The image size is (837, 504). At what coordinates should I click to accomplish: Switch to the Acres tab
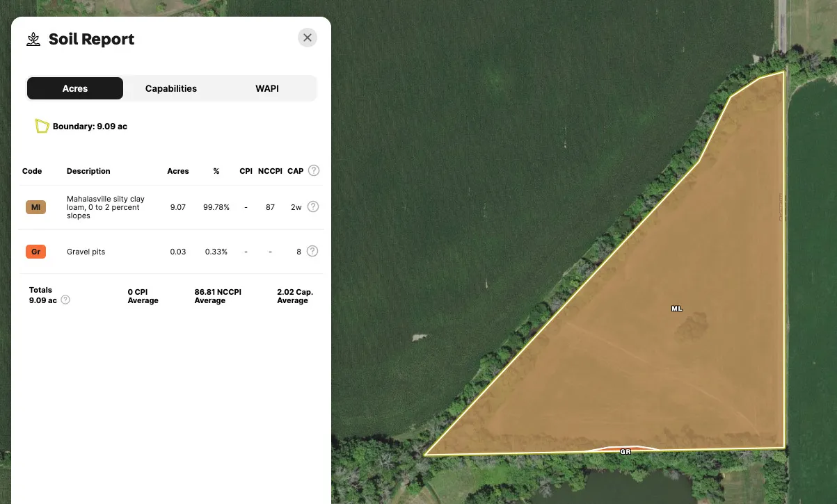(75, 88)
